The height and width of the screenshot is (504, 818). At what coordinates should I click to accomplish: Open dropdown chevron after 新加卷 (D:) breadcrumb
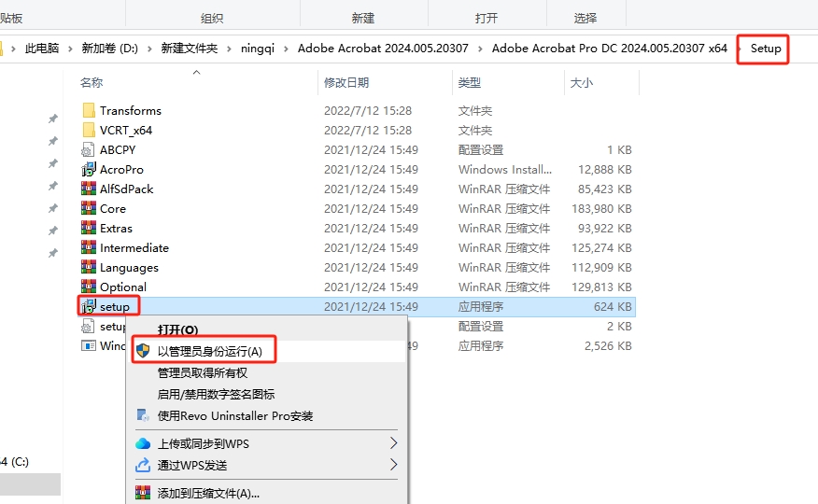(149, 49)
